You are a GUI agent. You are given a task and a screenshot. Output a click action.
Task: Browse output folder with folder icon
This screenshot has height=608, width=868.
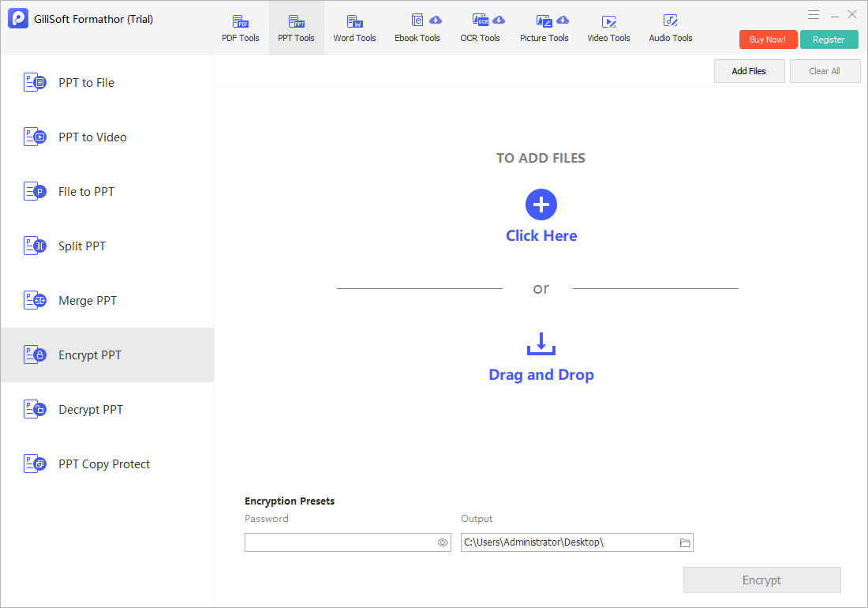(x=685, y=542)
